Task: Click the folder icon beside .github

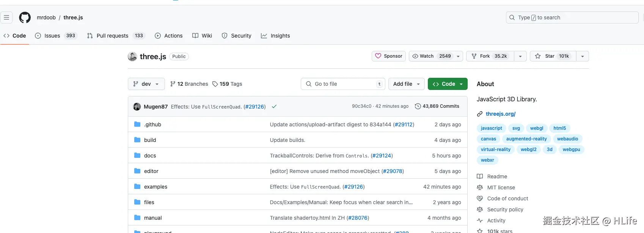Action: pos(137,124)
